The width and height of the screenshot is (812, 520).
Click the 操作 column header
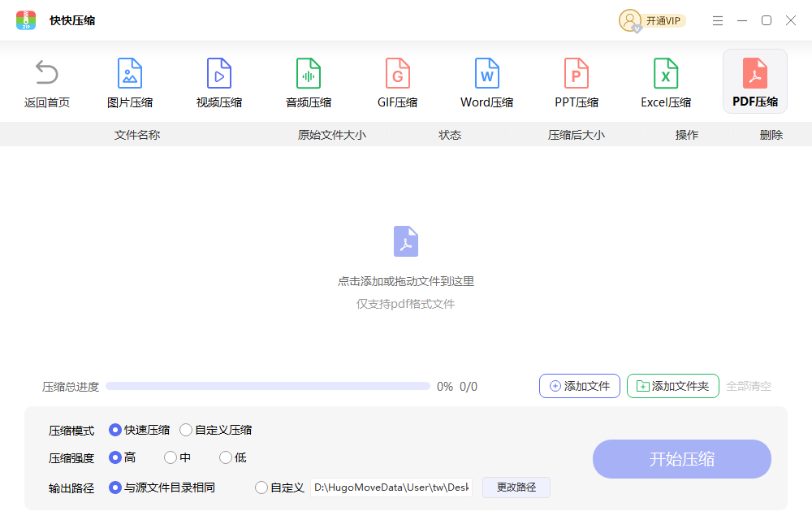point(687,135)
